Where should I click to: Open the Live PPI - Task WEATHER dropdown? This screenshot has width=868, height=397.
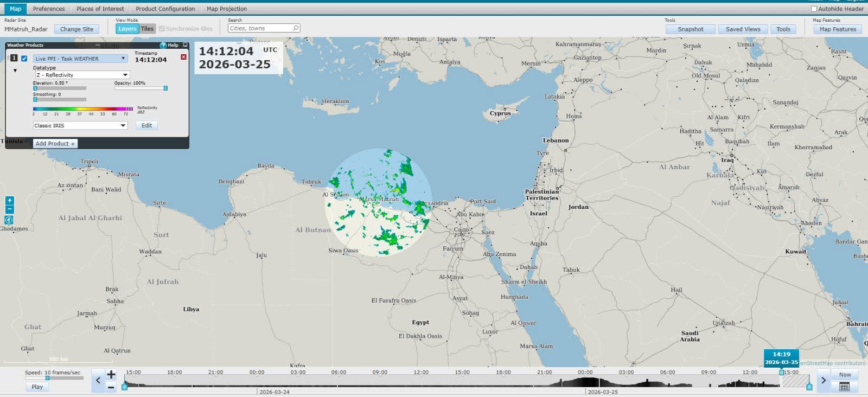coord(80,59)
